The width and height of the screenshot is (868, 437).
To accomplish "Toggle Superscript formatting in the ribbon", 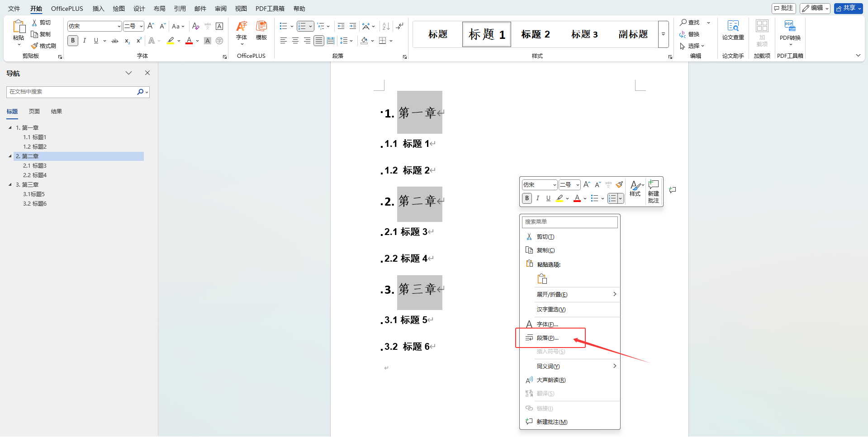I will pyautogui.click(x=139, y=41).
